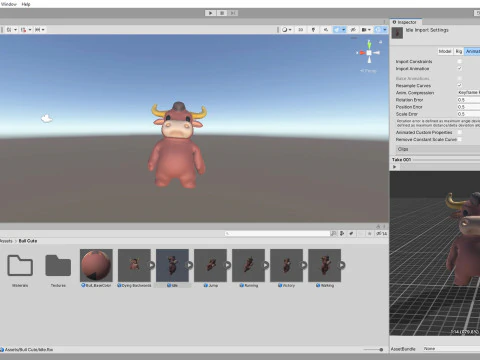The height and width of the screenshot is (360, 480).
Task: Select the Dying Backwards asset thumbnail
Action: (134, 265)
